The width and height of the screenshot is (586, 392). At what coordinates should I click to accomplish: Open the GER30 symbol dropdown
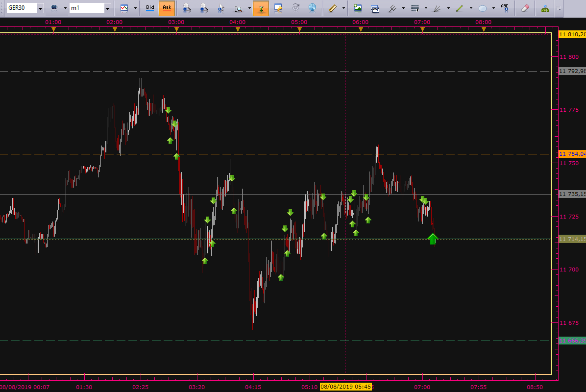[40, 8]
